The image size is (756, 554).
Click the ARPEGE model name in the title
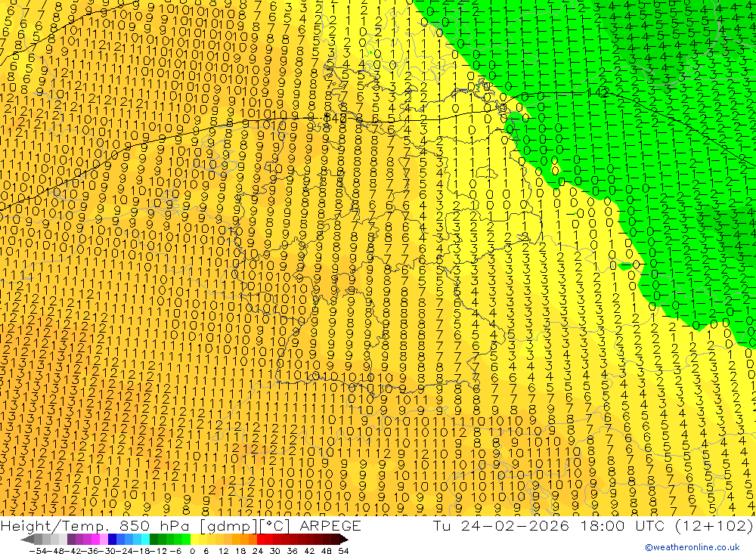[x=330, y=525]
